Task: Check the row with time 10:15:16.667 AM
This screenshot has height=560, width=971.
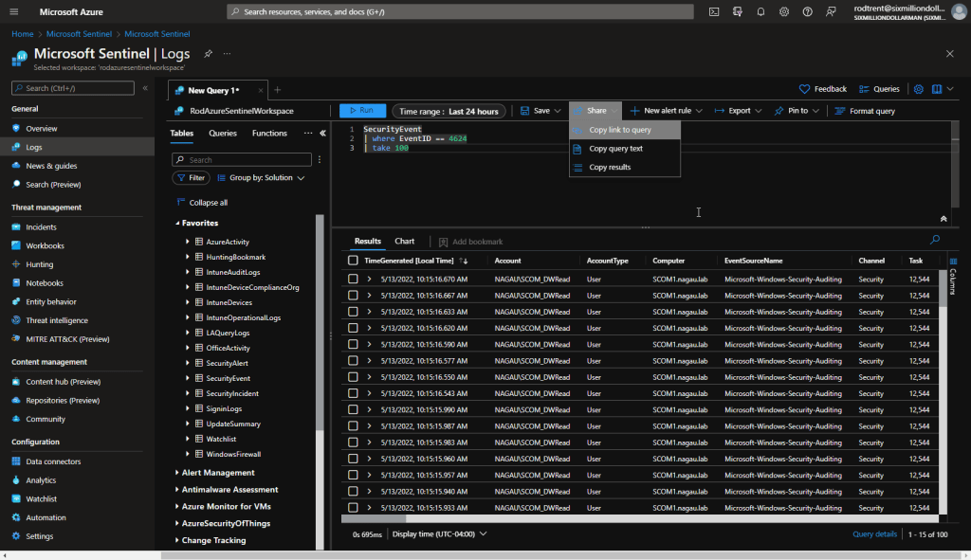Action: click(353, 295)
